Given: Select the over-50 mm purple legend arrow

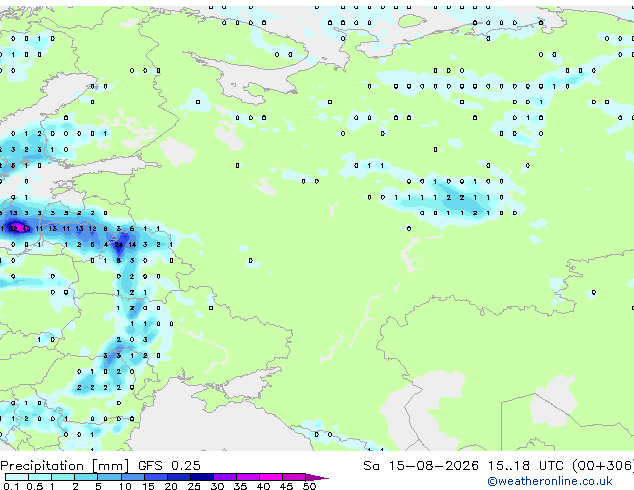Looking at the screenshot, I should coord(317,477).
